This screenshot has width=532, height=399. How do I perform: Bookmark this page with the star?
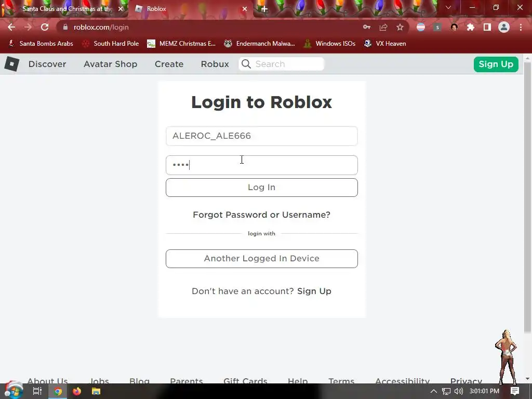tap(400, 27)
